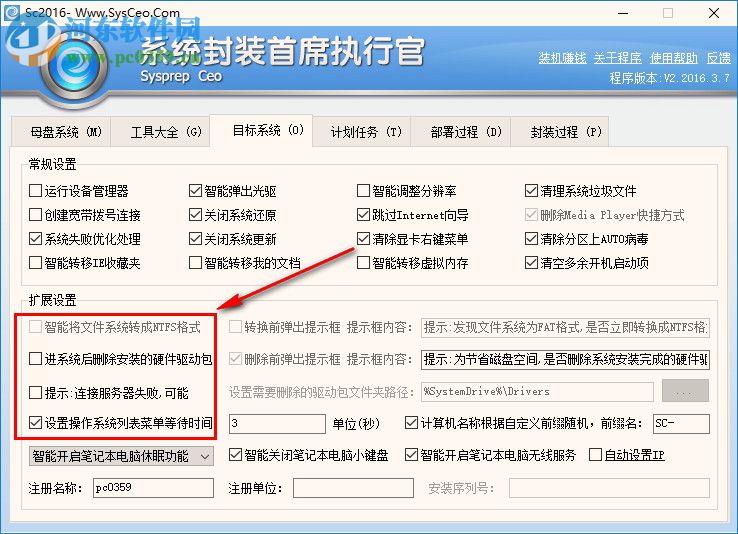Click the %SystemDrive%\Drivers path field
This screenshot has width=738, height=534.
tap(537, 391)
